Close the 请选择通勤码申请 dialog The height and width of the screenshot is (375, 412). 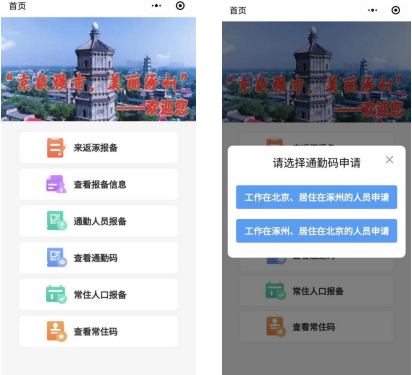click(389, 160)
